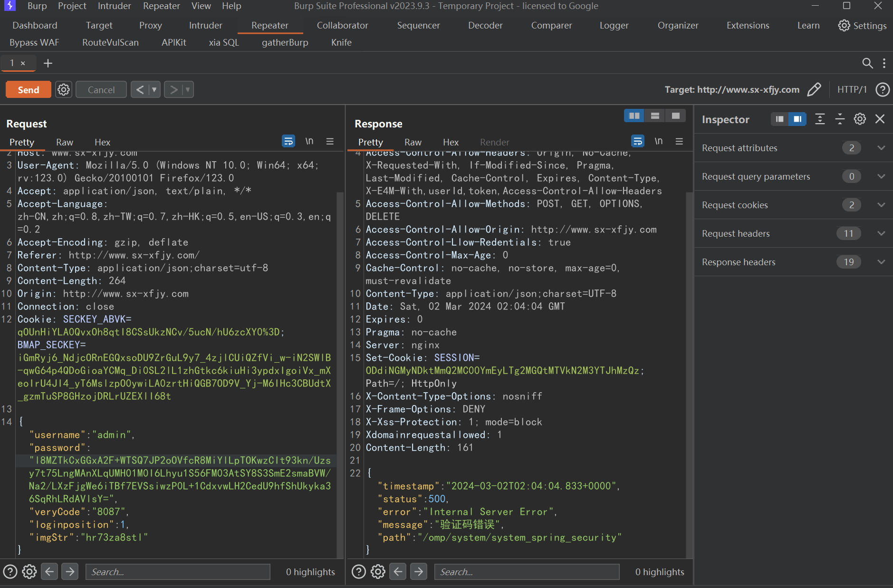
Task: Open request search help icon
Action: [x=10, y=571]
